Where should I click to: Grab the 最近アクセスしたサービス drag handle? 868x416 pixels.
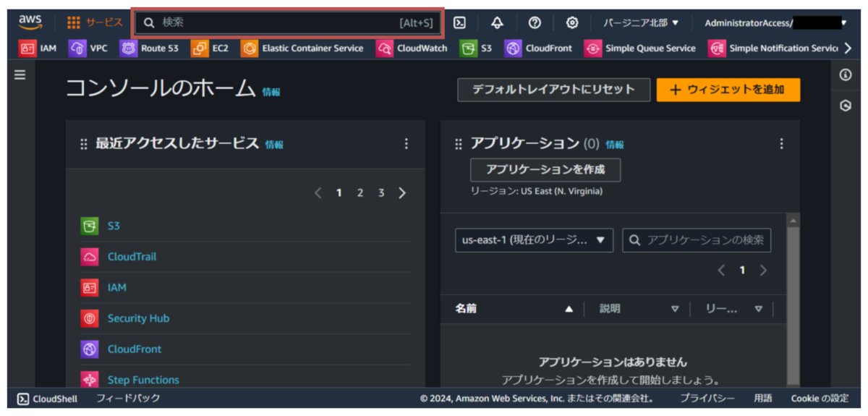83,144
